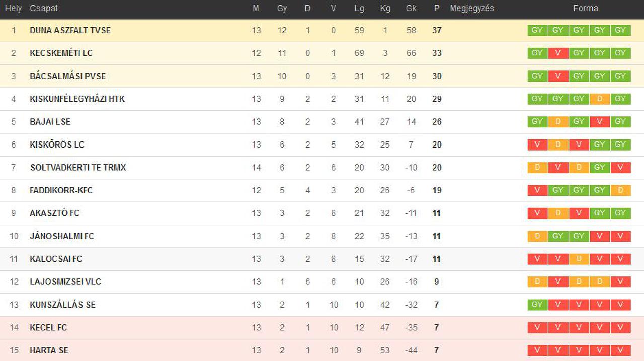This screenshot has height=361, width=644.
Task: Click the Gk goal difference column header
Action: [411, 8]
